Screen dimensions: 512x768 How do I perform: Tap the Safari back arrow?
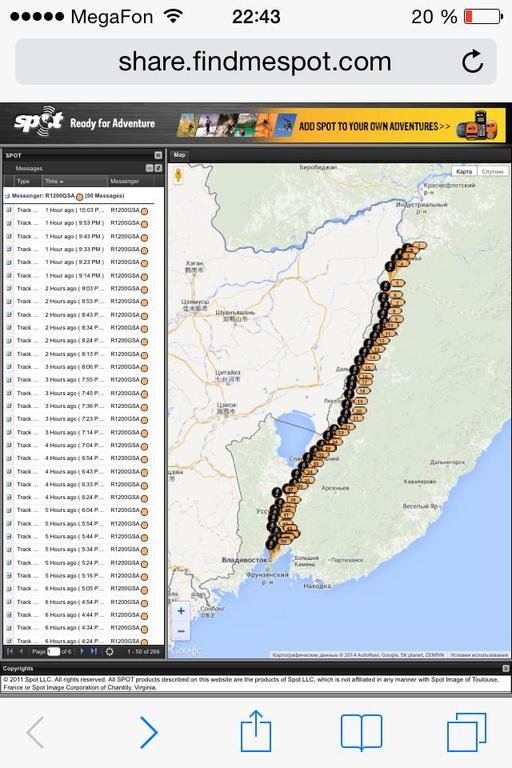click(x=35, y=732)
